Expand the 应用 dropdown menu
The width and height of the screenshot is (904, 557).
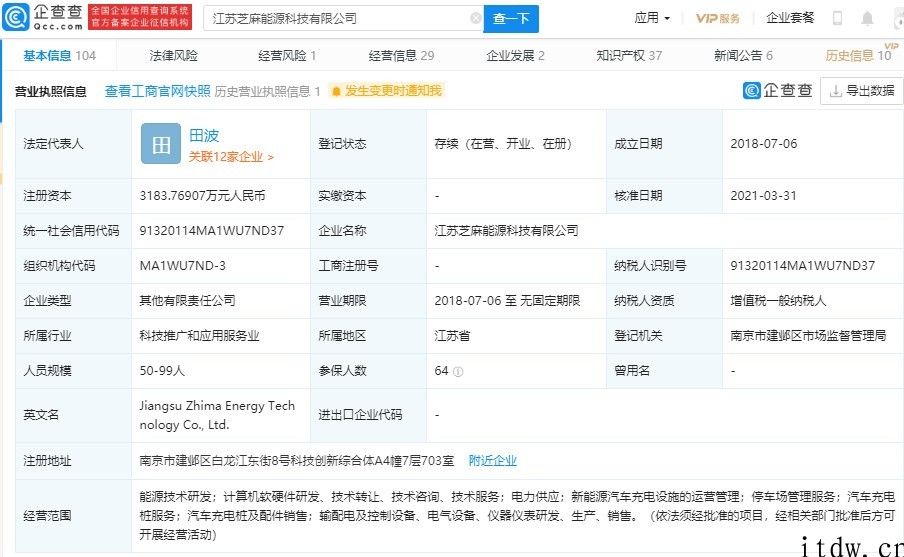click(652, 18)
